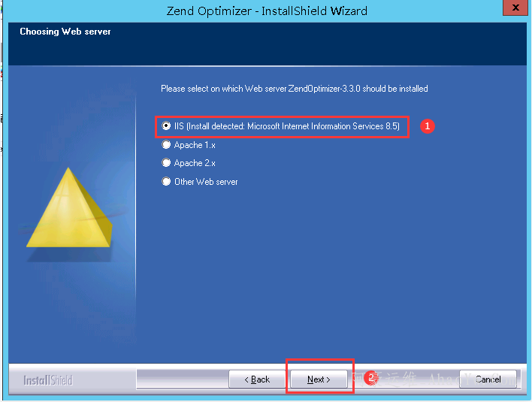Click the ZendOptimizer-3.3.0 instruction sentence
Screen dimensions: 532x402
[294, 89]
